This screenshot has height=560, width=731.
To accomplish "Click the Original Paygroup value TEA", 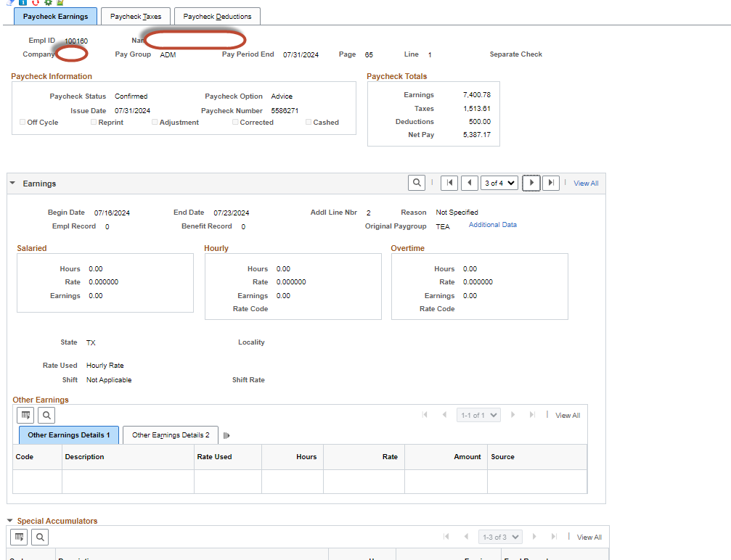I will point(443,227).
